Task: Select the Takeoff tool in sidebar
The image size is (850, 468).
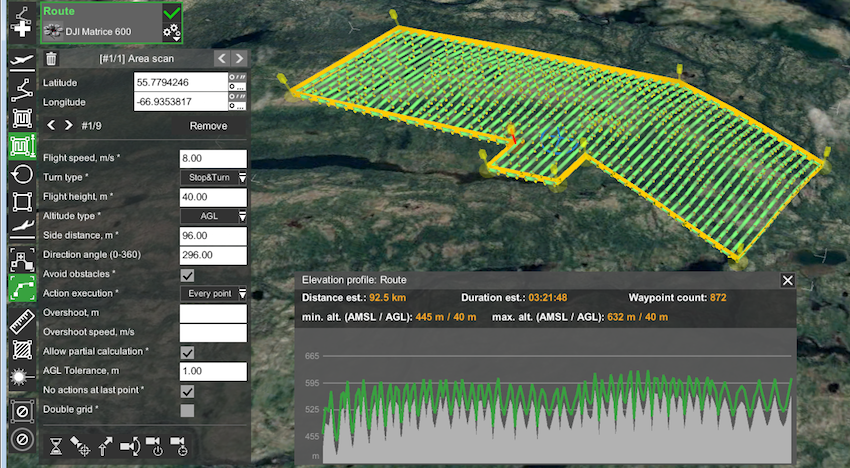Action: coord(21,61)
